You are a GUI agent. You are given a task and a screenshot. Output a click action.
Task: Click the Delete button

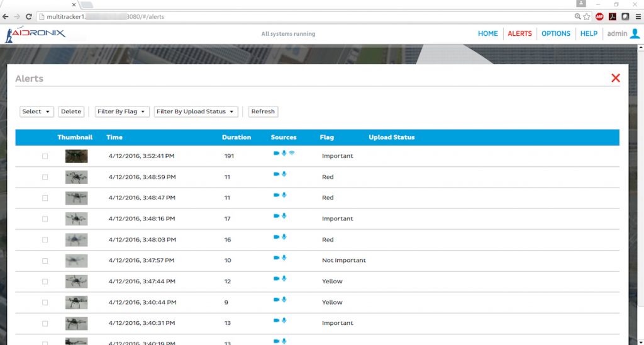(71, 111)
